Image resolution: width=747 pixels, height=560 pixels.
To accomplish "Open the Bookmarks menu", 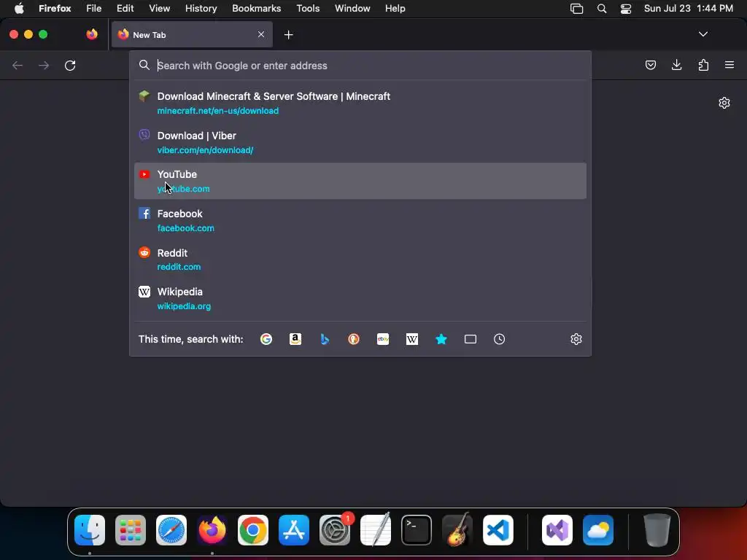I will pos(256,9).
